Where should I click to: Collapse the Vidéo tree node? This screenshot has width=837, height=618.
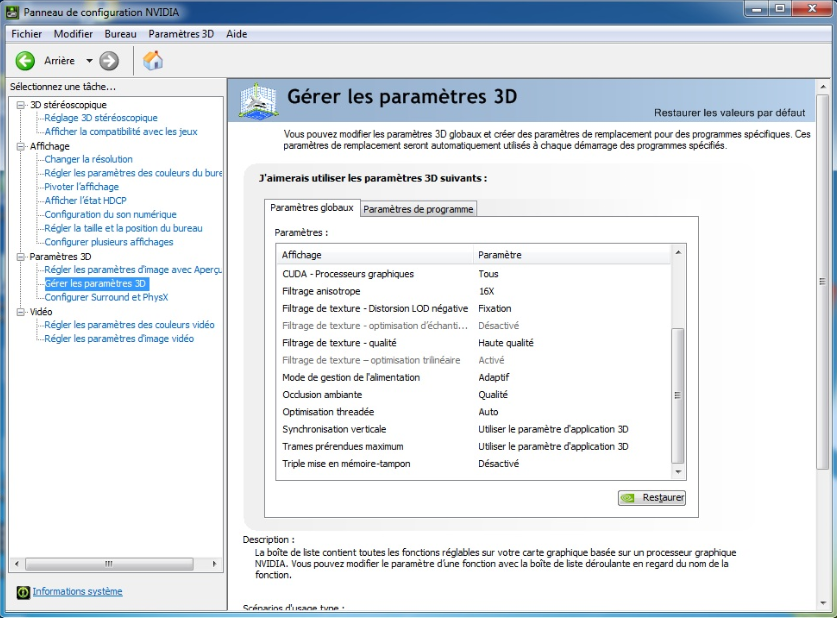(21, 312)
